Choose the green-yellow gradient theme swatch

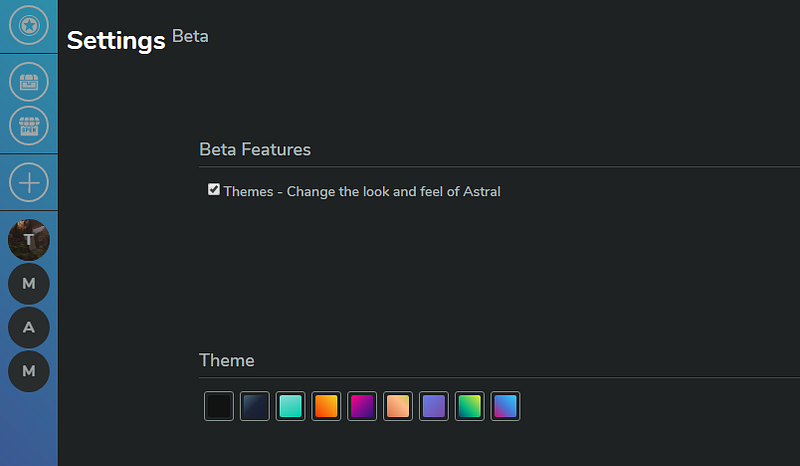coord(470,406)
